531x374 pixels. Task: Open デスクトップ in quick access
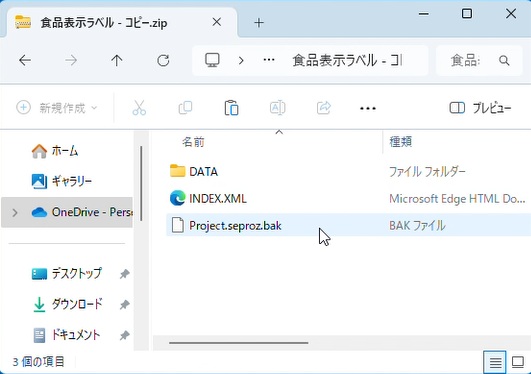click(76, 273)
